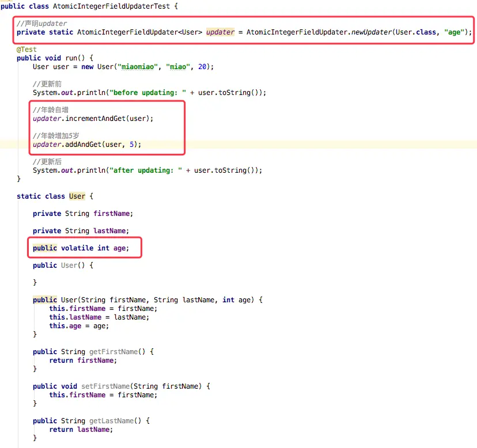Viewport: 477px width, 448px height.
Task: Click the line "return firstName;"
Action: point(83,360)
